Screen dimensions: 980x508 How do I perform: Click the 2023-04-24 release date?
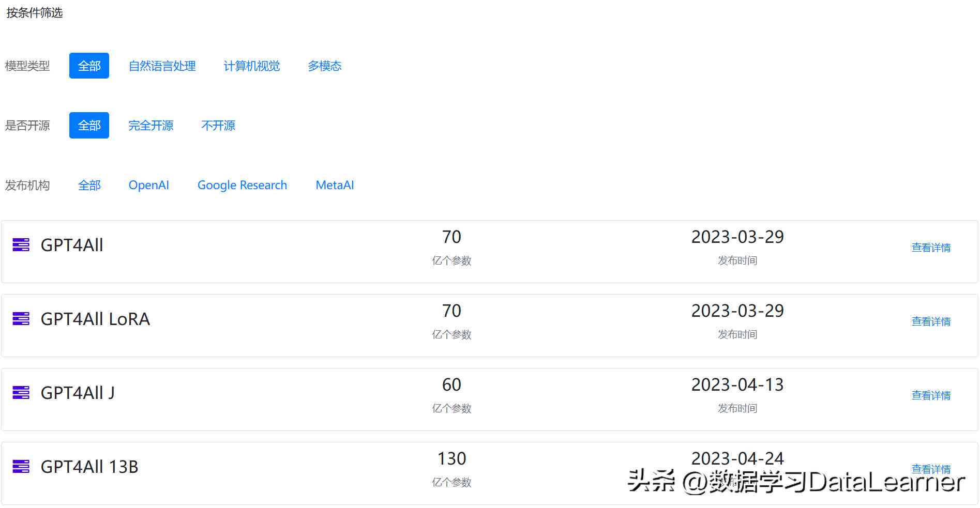pyautogui.click(x=737, y=458)
